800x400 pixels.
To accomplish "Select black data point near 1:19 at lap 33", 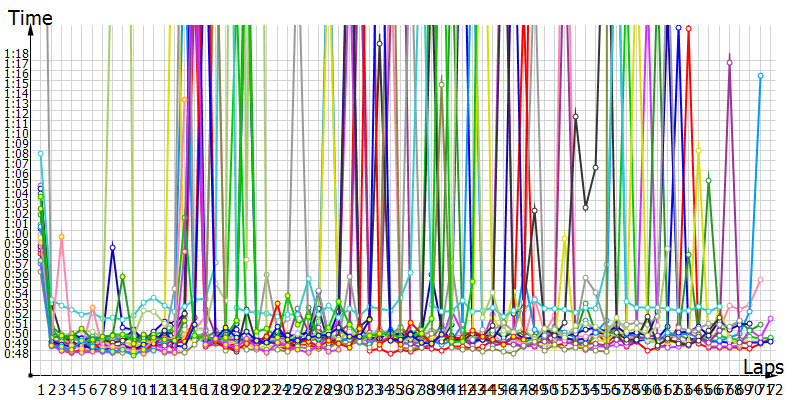I will click(x=380, y=43).
